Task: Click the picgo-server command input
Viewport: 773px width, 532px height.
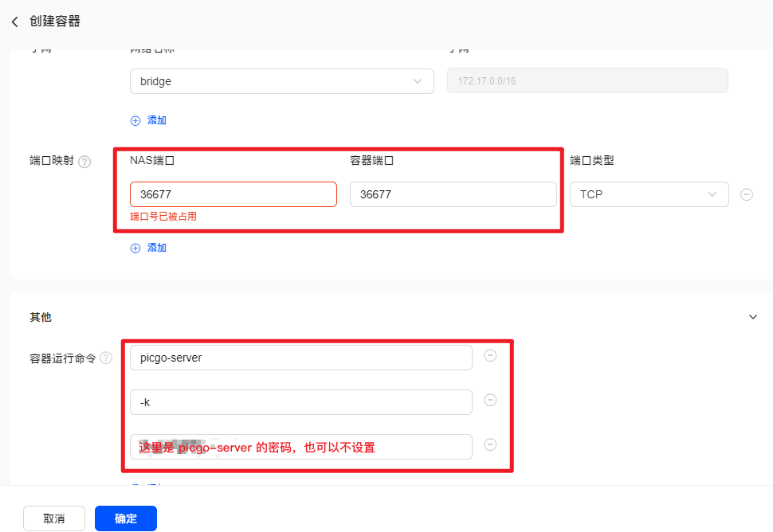Action: 301,358
